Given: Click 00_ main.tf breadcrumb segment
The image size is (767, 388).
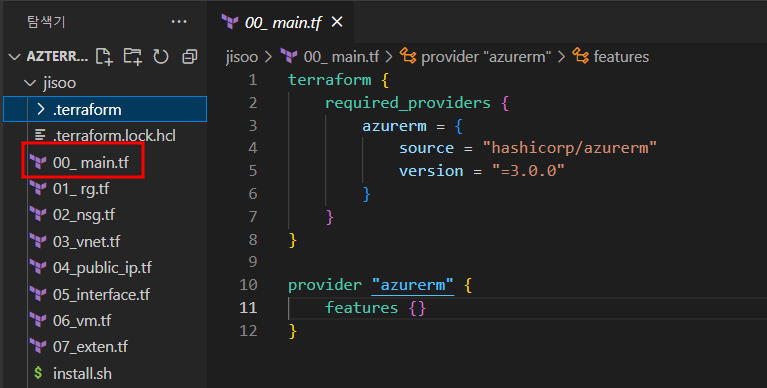Looking at the screenshot, I should coord(341,57).
